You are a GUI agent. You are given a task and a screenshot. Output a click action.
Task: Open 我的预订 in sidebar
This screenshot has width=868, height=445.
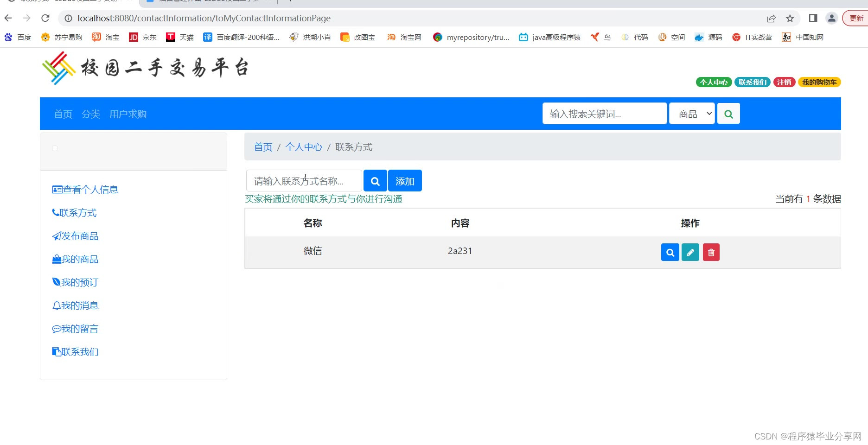click(75, 282)
